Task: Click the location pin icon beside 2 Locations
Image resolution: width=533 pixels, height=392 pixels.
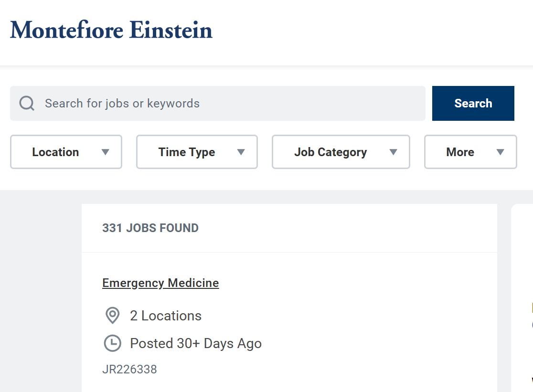Action: [112, 316]
